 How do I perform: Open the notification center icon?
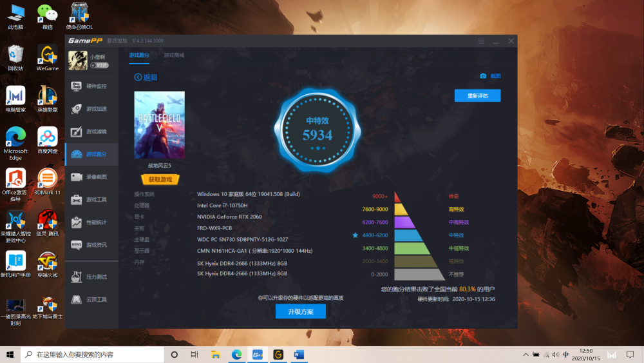(630, 355)
